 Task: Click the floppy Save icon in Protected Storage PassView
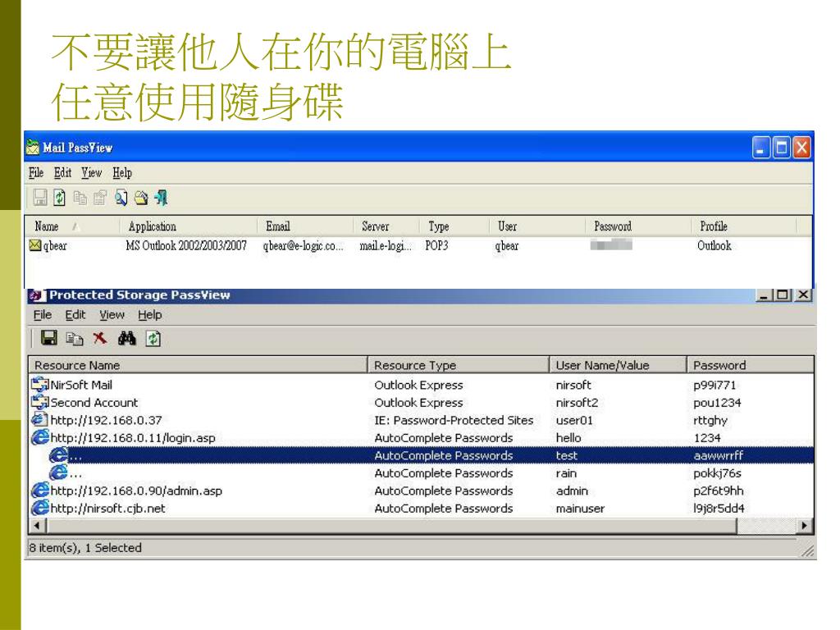click(48, 338)
